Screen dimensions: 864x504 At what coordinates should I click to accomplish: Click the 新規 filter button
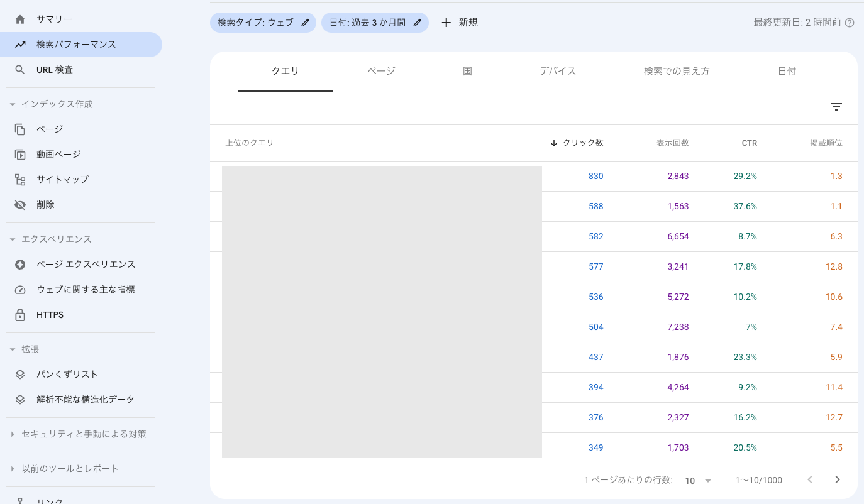click(x=459, y=22)
